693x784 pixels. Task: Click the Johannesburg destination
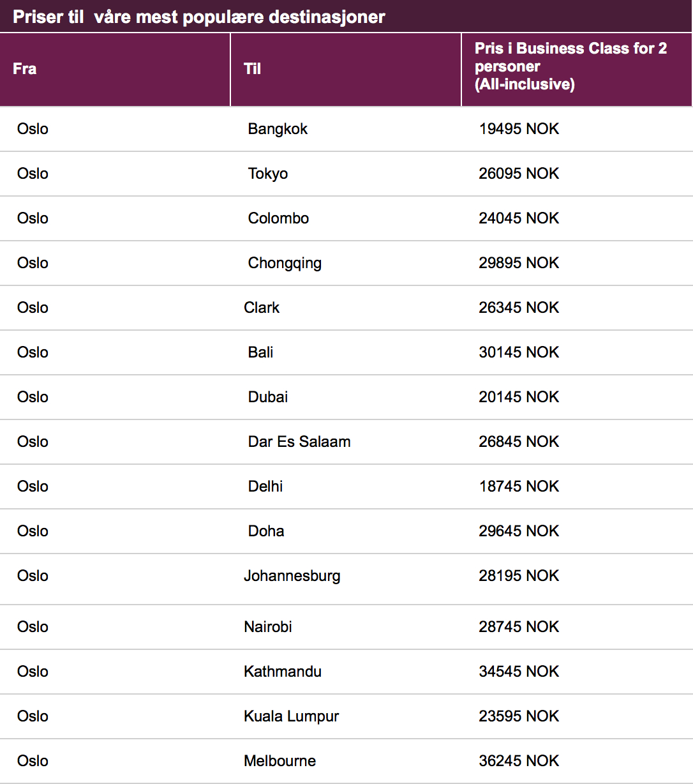pyautogui.click(x=292, y=576)
